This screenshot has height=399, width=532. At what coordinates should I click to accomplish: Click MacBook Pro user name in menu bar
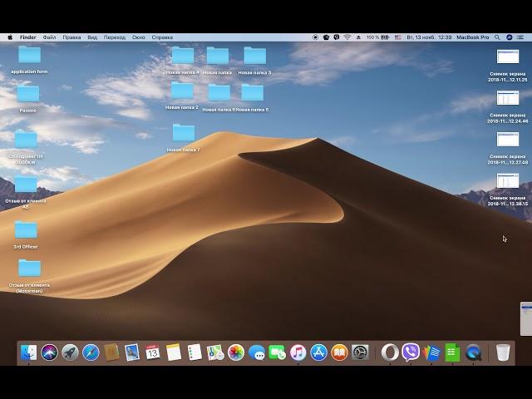(473, 37)
